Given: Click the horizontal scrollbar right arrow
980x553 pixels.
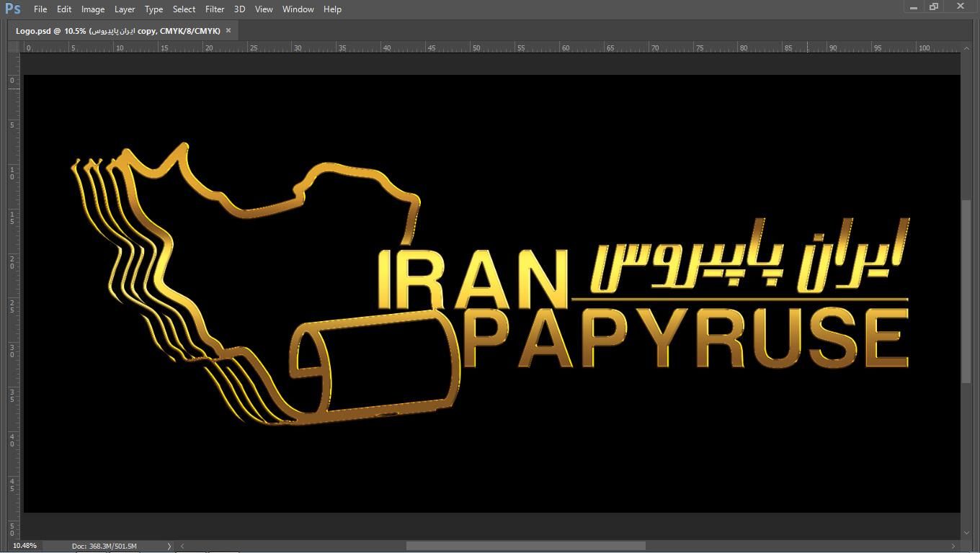Looking at the screenshot, I should [953, 547].
